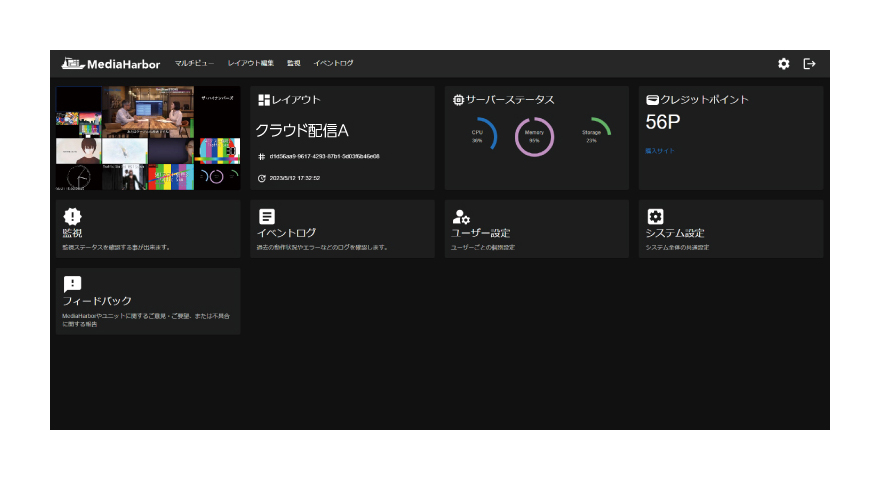This screenshot has height=480, width=880.
Task: Open the システム設定 card title
Action: pyautogui.click(x=675, y=233)
